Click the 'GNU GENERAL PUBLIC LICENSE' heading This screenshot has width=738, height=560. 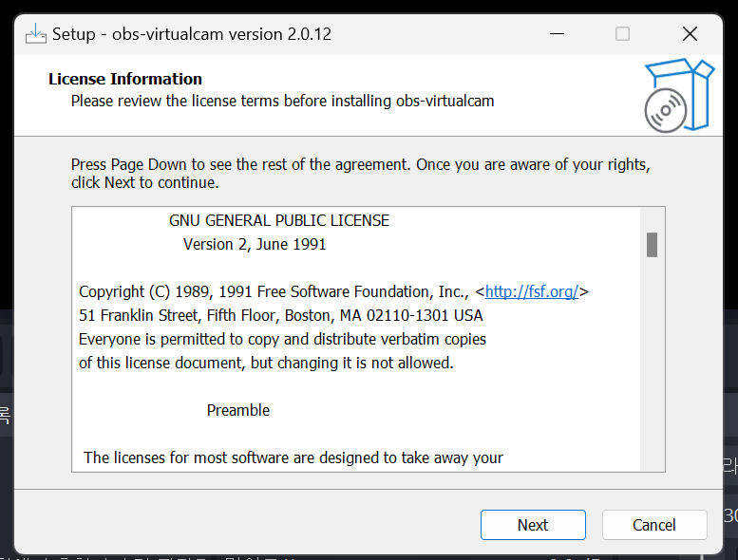tap(279, 220)
